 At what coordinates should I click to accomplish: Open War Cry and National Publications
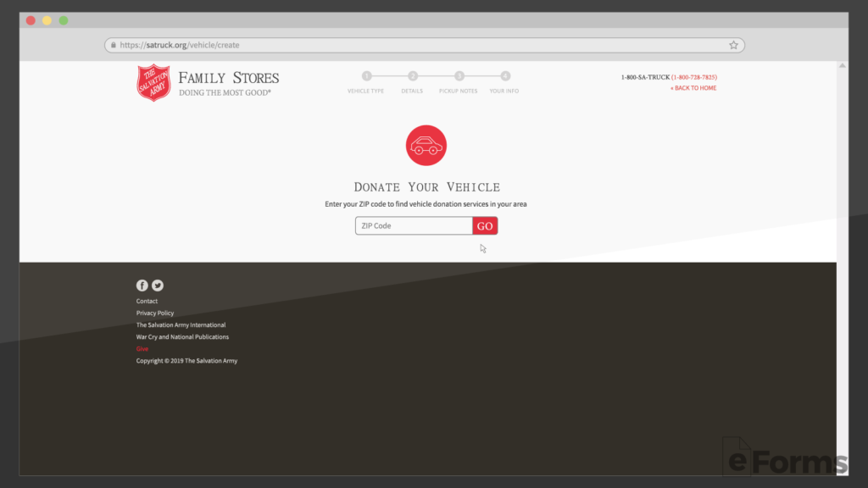click(x=182, y=337)
